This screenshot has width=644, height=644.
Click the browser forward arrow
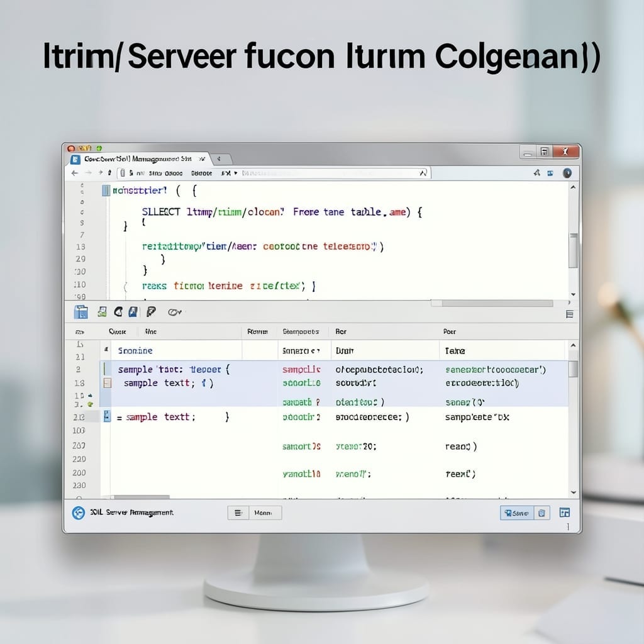tap(88, 173)
